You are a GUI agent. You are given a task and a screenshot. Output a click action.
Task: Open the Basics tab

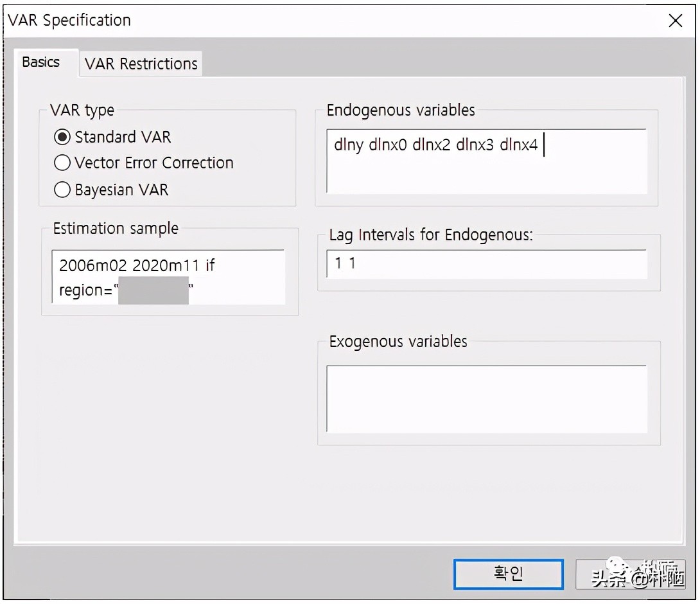tap(41, 62)
